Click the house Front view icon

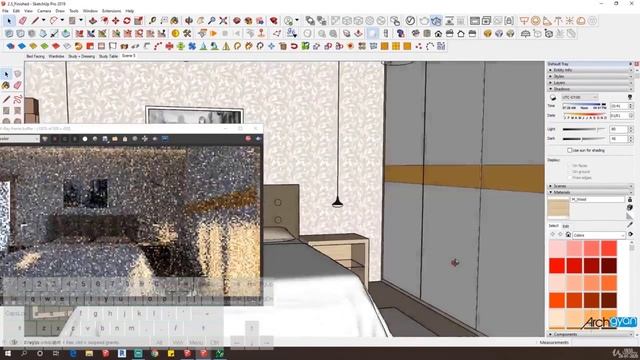[x=438, y=33]
